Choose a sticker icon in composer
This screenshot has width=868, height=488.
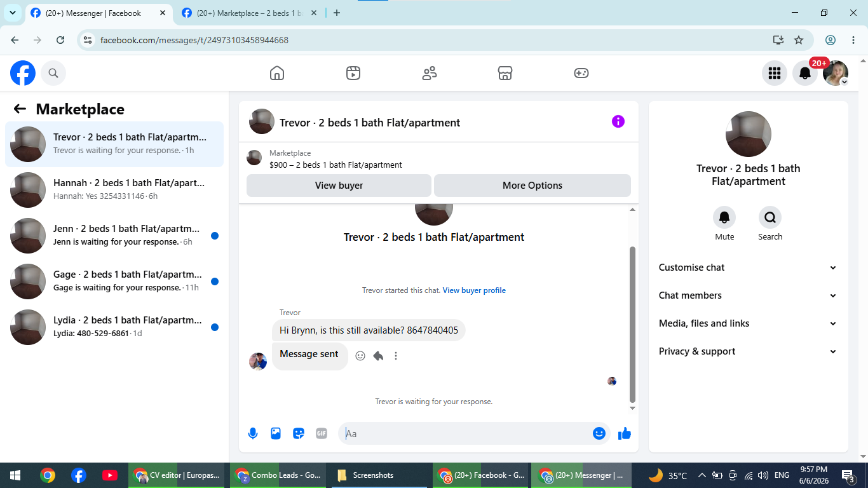[x=299, y=433]
